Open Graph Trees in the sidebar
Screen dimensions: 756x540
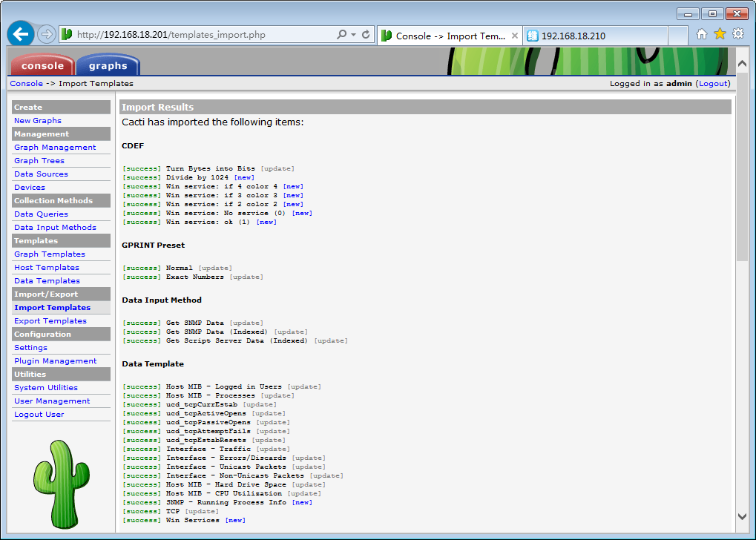point(39,160)
